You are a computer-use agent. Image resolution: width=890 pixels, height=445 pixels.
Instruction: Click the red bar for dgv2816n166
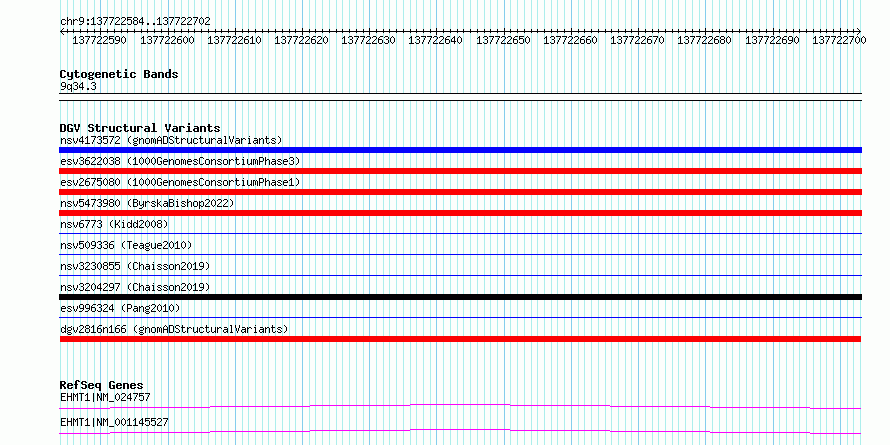click(x=460, y=339)
